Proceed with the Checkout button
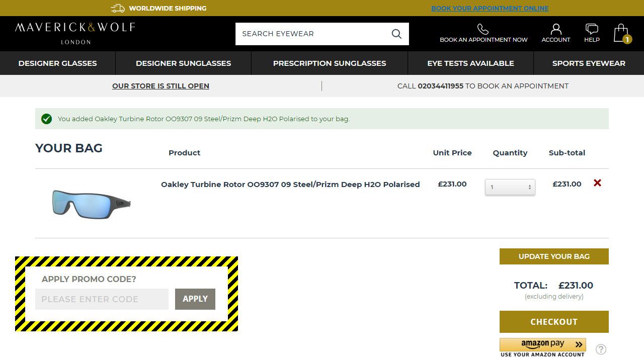 tap(554, 322)
